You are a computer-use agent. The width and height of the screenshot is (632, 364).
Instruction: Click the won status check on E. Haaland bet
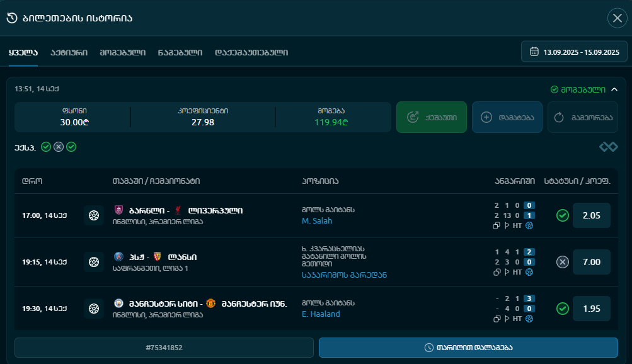pyautogui.click(x=562, y=309)
